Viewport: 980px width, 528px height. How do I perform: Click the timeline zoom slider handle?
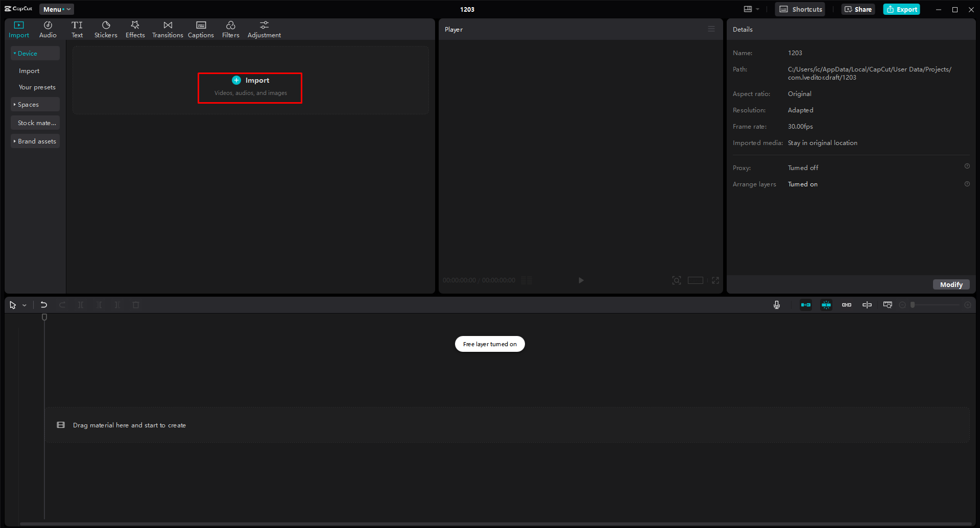913,305
